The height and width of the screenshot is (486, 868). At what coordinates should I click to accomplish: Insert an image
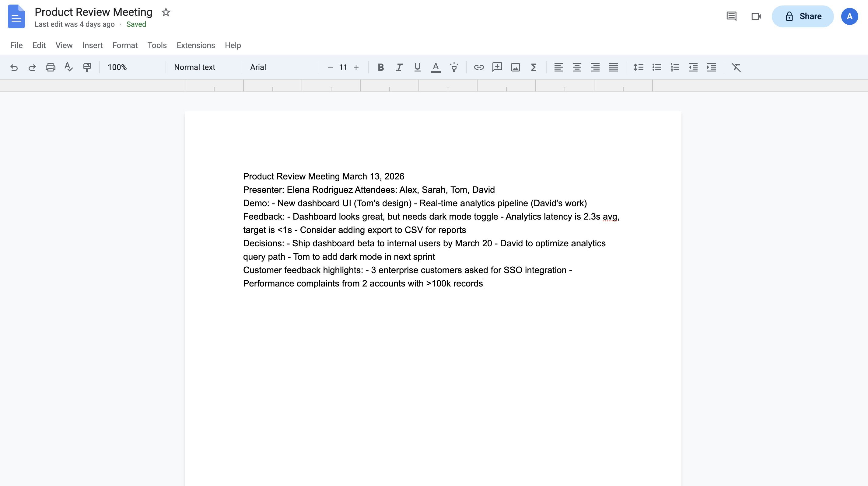point(516,67)
